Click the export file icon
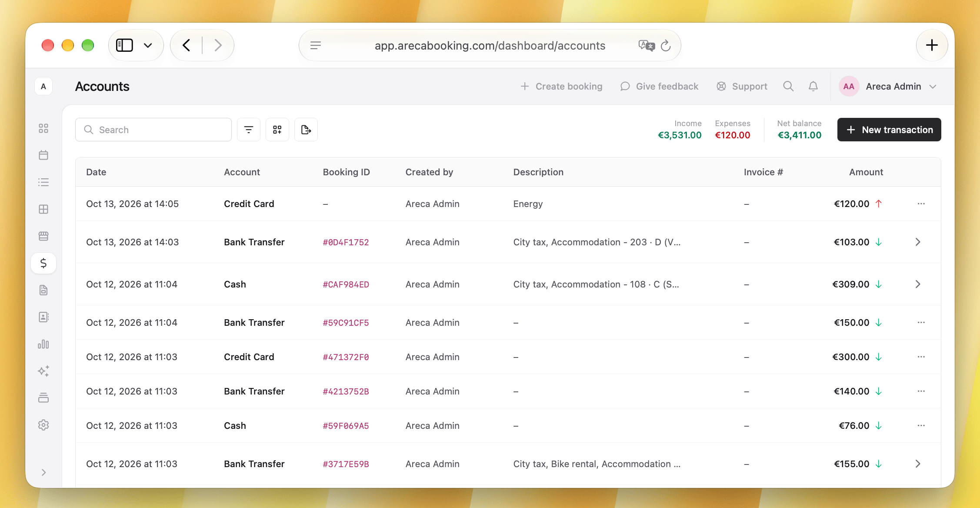 click(306, 130)
